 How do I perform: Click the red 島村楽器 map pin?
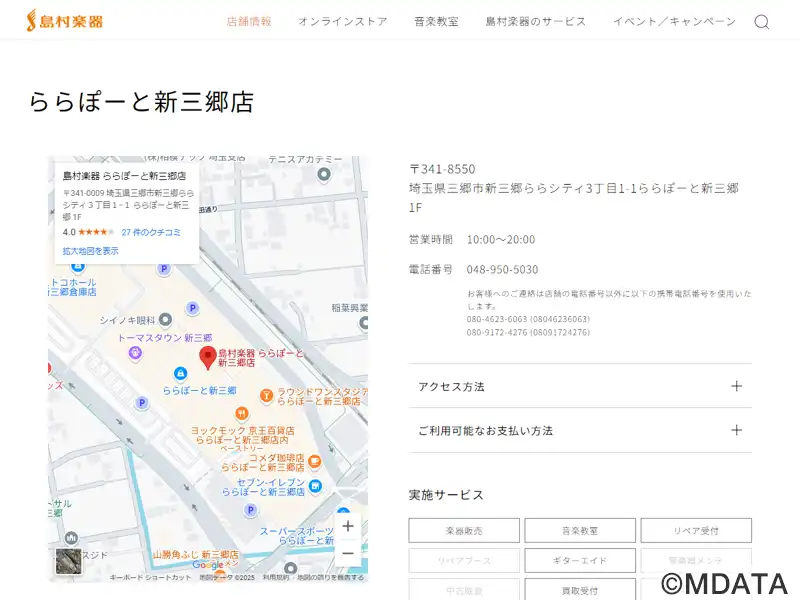(208, 358)
